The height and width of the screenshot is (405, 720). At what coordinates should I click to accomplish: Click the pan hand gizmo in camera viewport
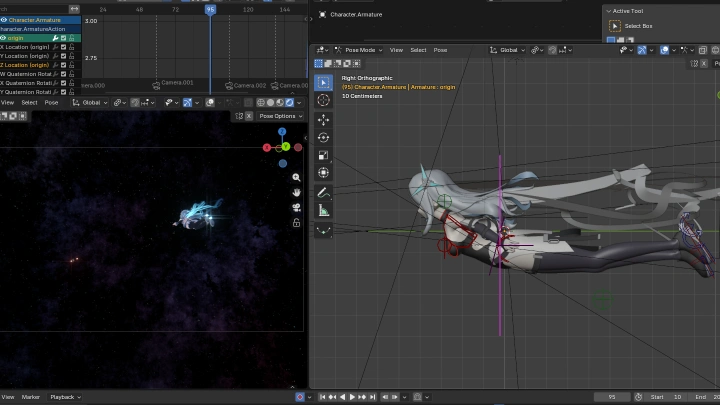[x=296, y=192]
